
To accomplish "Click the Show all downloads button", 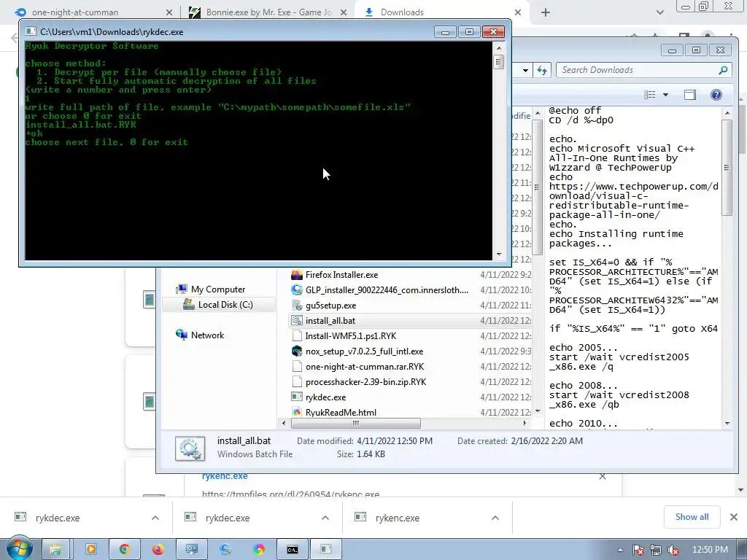I will [692, 517].
